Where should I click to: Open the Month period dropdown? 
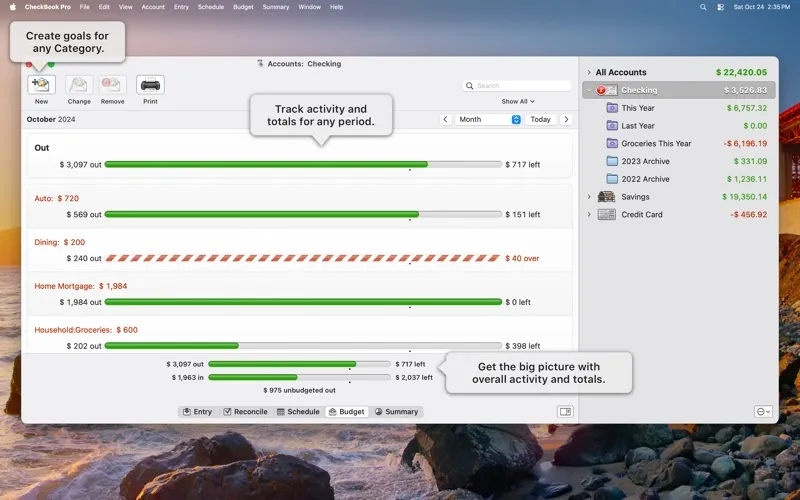pos(488,119)
